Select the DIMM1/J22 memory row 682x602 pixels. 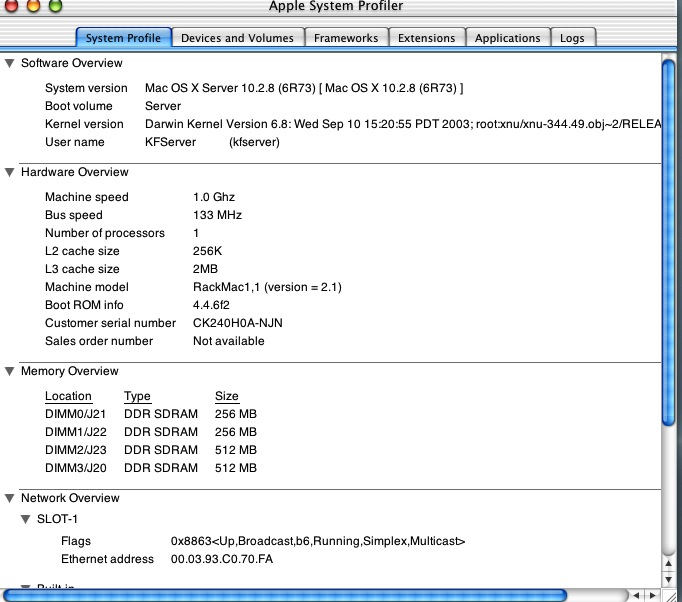click(151, 432)
